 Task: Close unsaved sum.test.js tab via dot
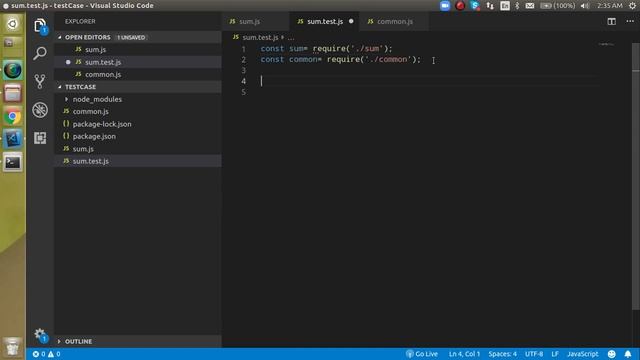[351, 21]
